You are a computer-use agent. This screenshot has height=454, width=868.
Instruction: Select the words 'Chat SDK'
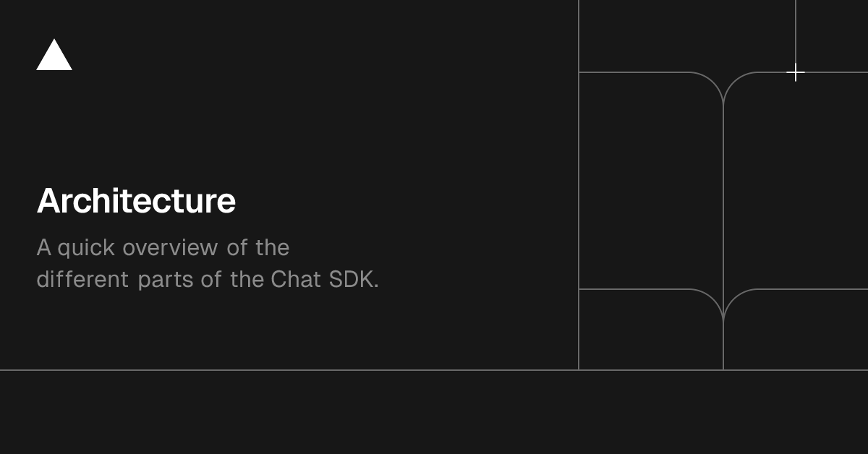click(323, 280)
